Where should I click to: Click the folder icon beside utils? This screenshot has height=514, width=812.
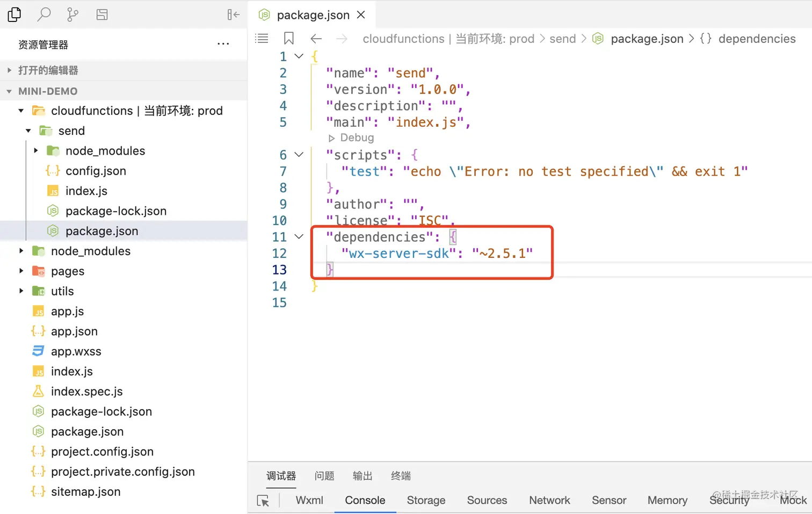(38, 291)
